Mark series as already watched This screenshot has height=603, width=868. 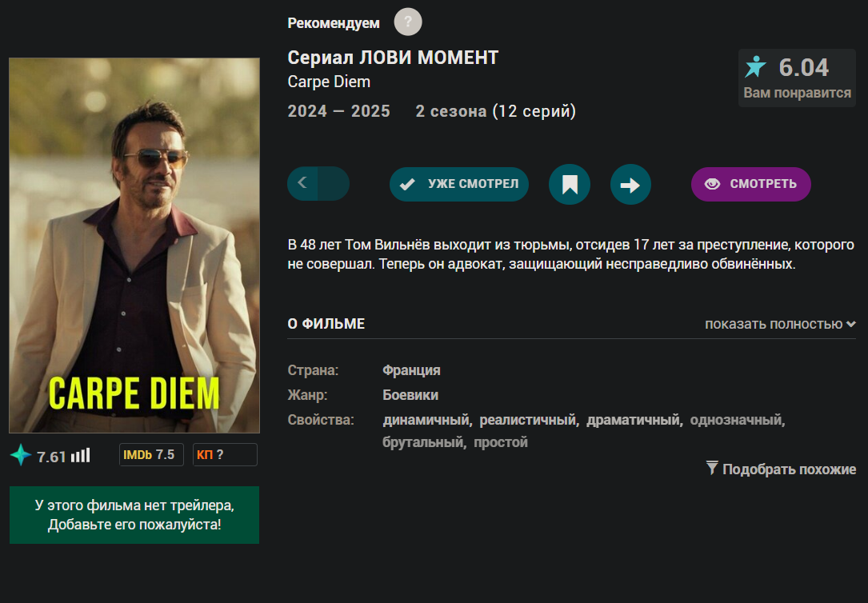(459, 184)
